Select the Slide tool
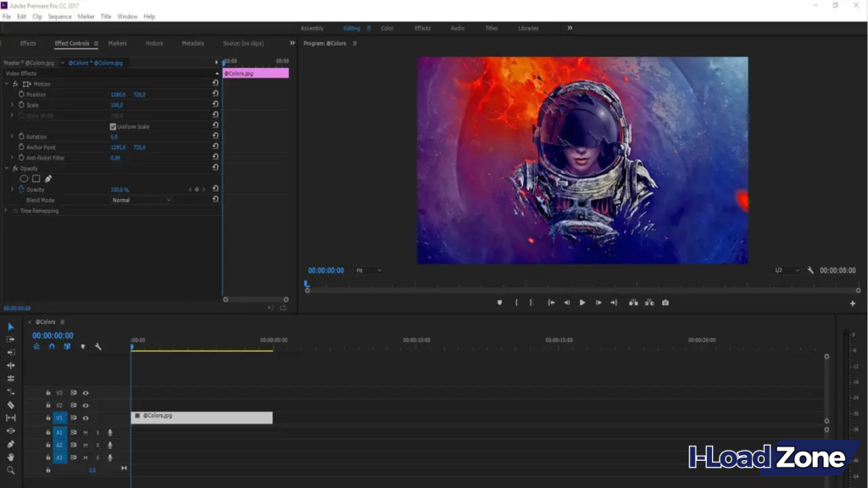 [x=10, y=431]
